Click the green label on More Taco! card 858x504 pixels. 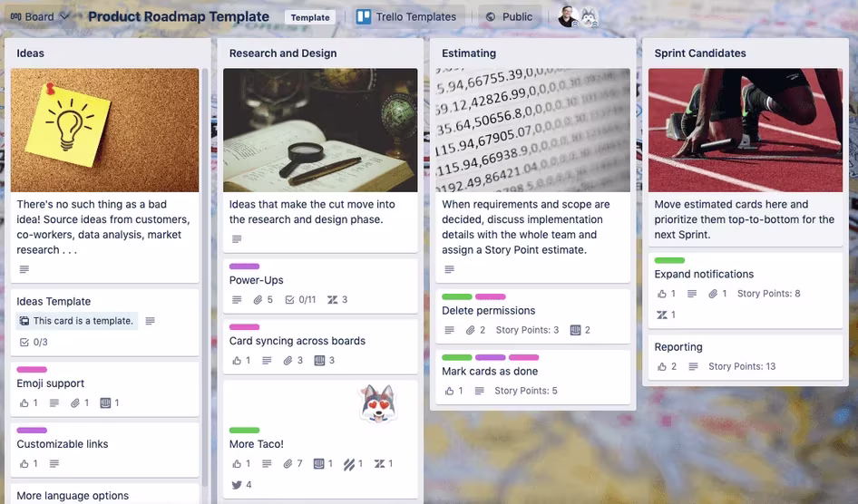tap(244, 431)
